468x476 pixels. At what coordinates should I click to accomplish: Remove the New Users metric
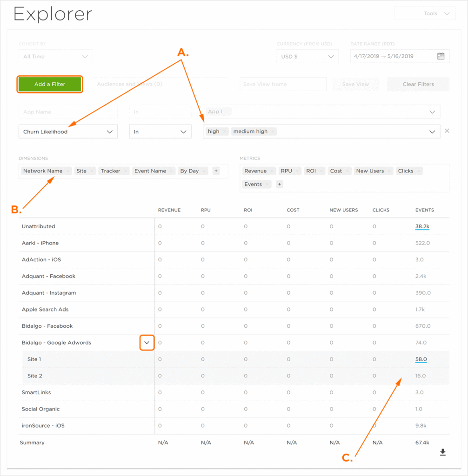389,171
